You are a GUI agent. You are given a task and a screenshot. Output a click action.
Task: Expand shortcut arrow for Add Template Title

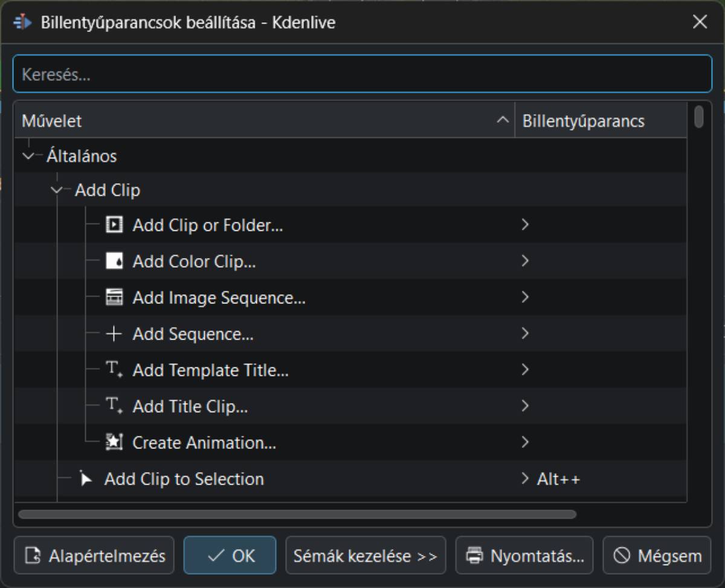(x=524, y=370)
